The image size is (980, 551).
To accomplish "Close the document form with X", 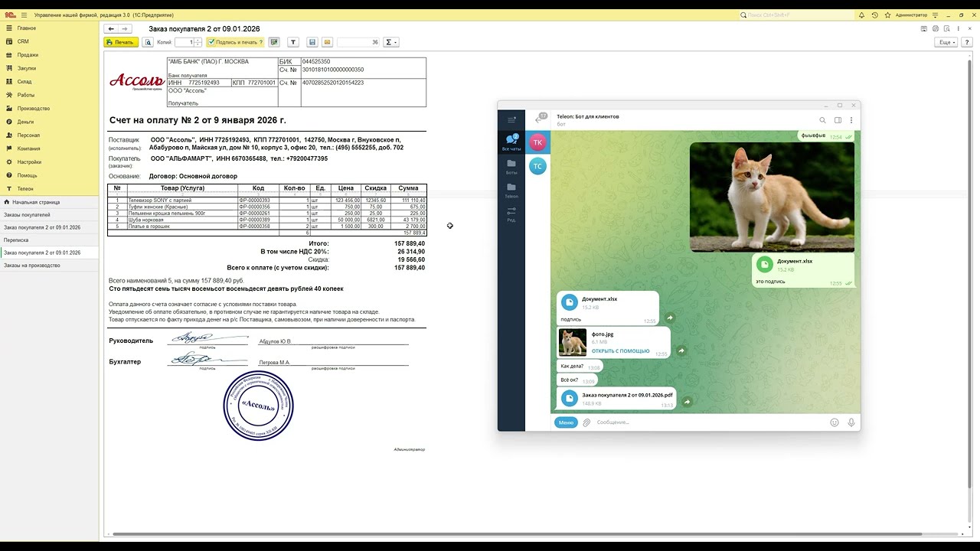I will pyautogui.click(x=969, y=29).
